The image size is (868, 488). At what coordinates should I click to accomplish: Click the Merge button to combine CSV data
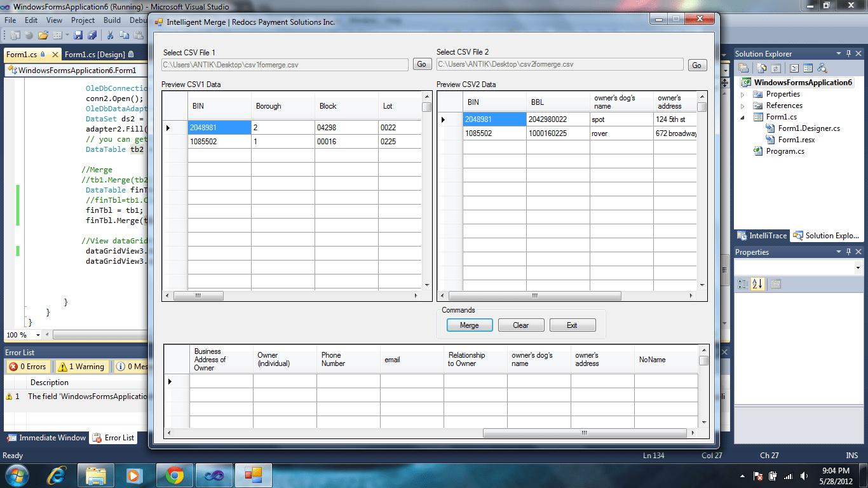(470, 325)
